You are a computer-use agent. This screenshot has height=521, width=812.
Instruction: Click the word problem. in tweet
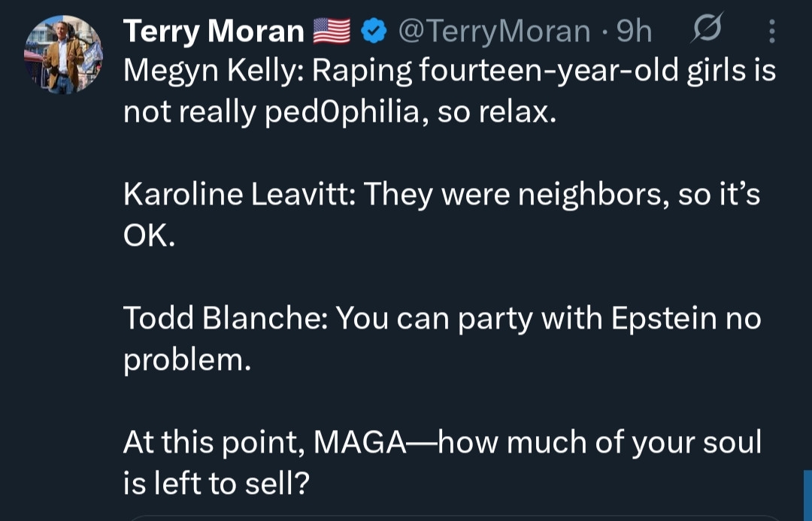click(x=186, y=360)
